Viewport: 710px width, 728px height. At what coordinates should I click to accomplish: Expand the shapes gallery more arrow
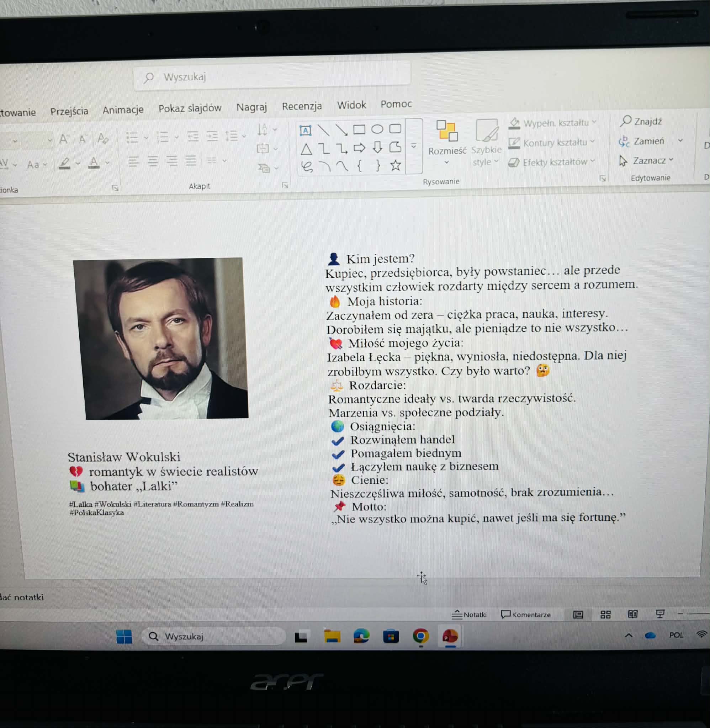coord(414,146)
